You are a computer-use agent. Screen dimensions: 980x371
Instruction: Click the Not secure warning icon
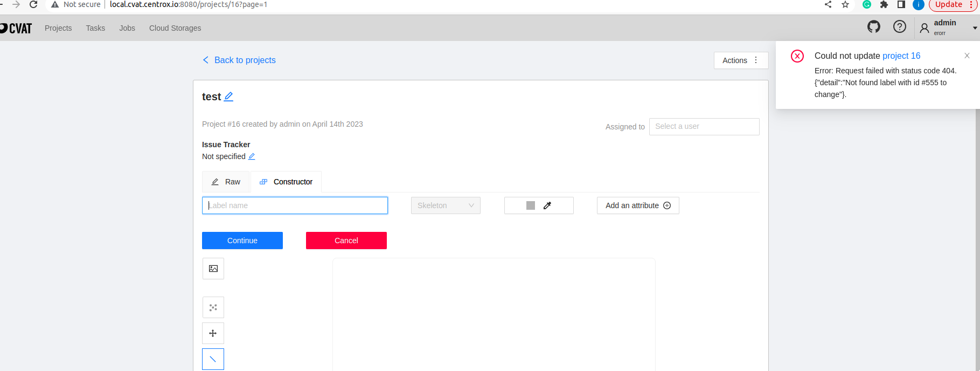pyautogui.click(x=55, y=4)
